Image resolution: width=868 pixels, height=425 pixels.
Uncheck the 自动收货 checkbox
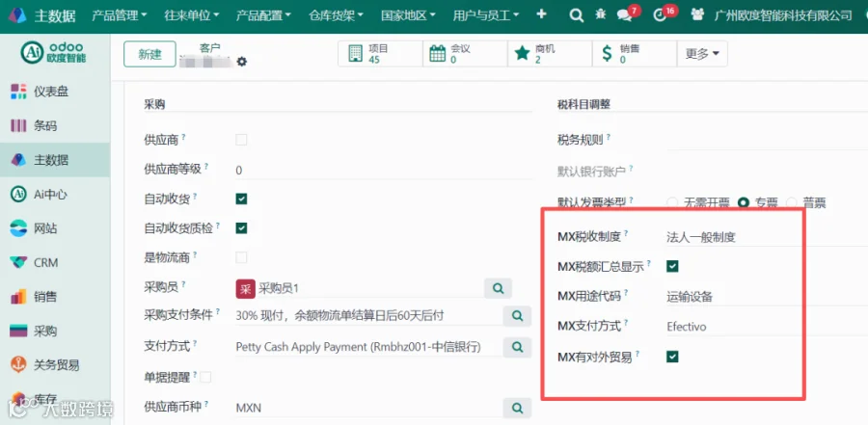(241, 199)
